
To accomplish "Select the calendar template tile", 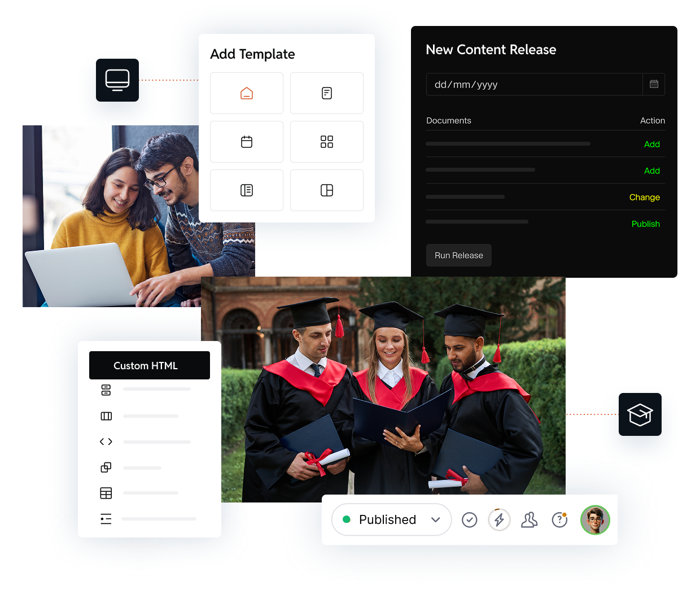I will tap(247, 142).
